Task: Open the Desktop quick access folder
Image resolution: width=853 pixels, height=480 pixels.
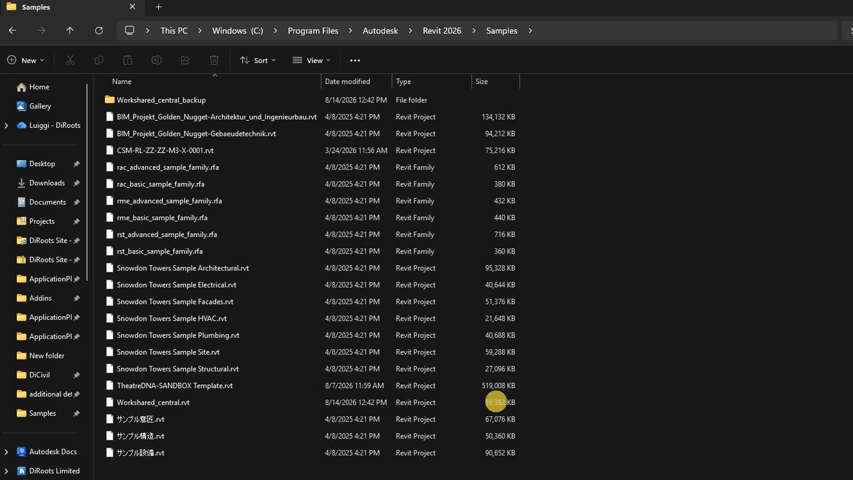Action: click(x=42, y=164)
